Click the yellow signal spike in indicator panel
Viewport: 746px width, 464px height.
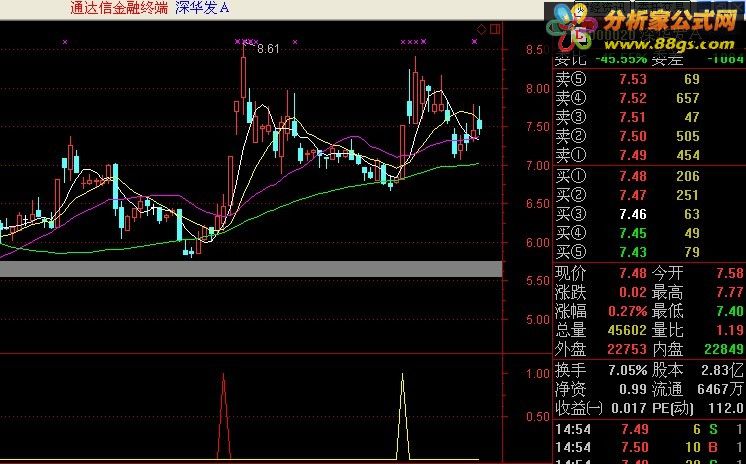coord(403,416)
